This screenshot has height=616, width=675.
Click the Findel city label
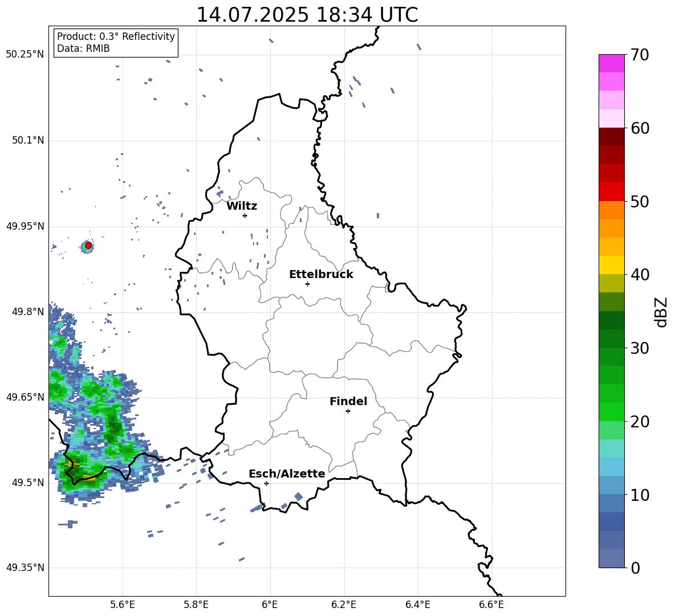pyautogui.click(x=348, y=401)
